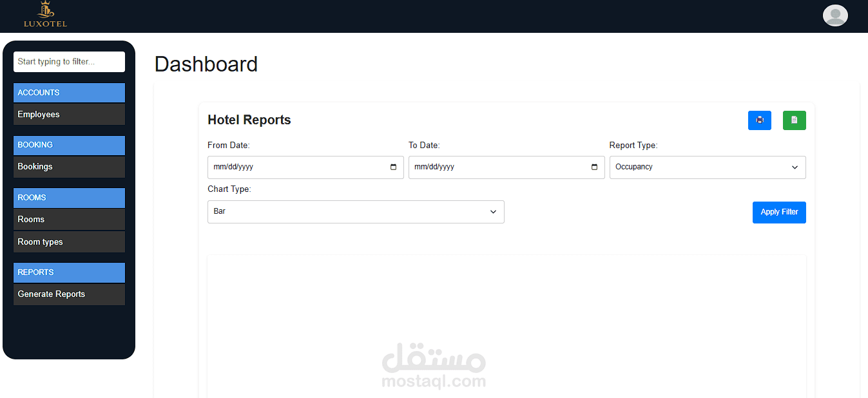Open Rooms in the sidebar
The height and width of the screenshot is (398, 868).
[69, 220]
